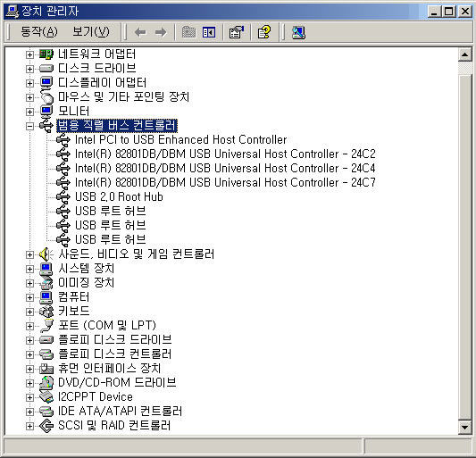This screenshot has width=476, height=458.
Task: Expand the SCSI 및 RAID 컨트롤러 node
Action: pos(29,426)
